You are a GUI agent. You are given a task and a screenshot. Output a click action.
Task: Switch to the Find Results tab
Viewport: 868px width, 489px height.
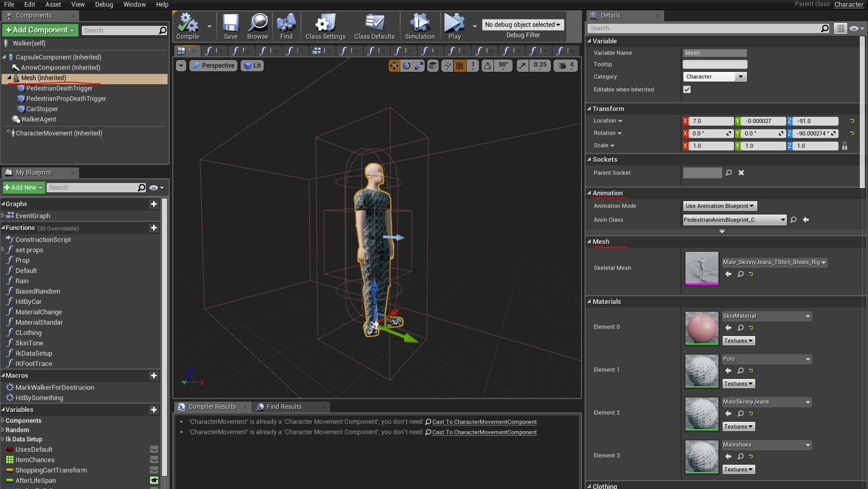point(283,407)
